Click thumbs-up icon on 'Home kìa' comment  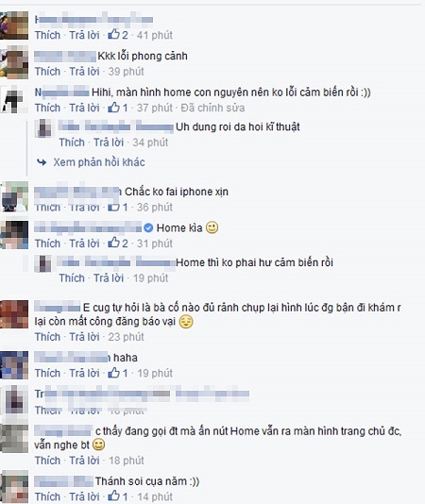[x=113, y=243]
